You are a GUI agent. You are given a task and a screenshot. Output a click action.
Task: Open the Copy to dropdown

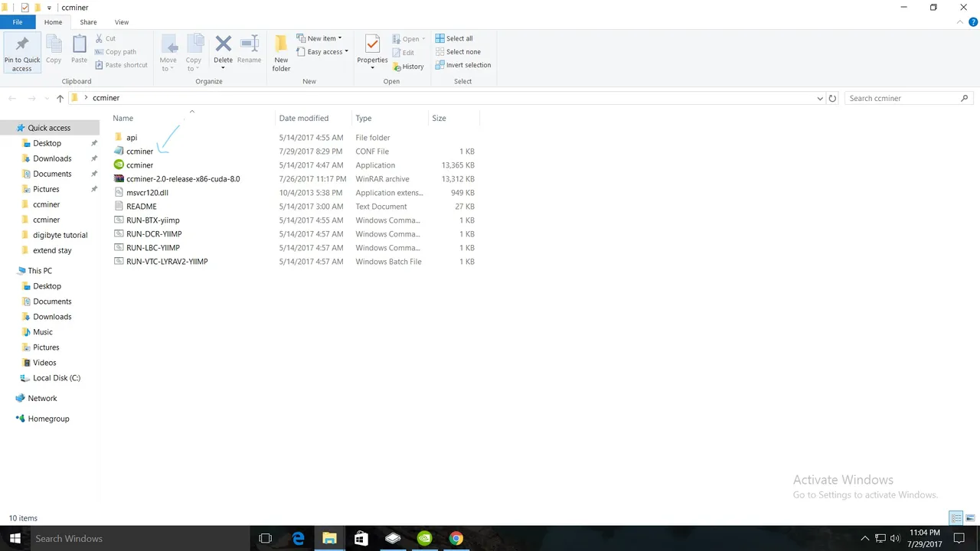(x=194, y=54)
